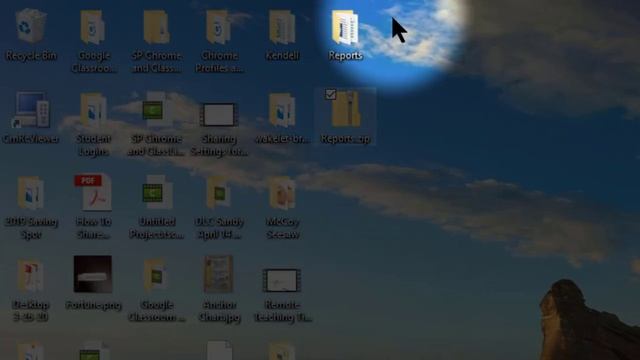Click the Reports.zip archive icon
Screen dimensions: 640x360
346,110
